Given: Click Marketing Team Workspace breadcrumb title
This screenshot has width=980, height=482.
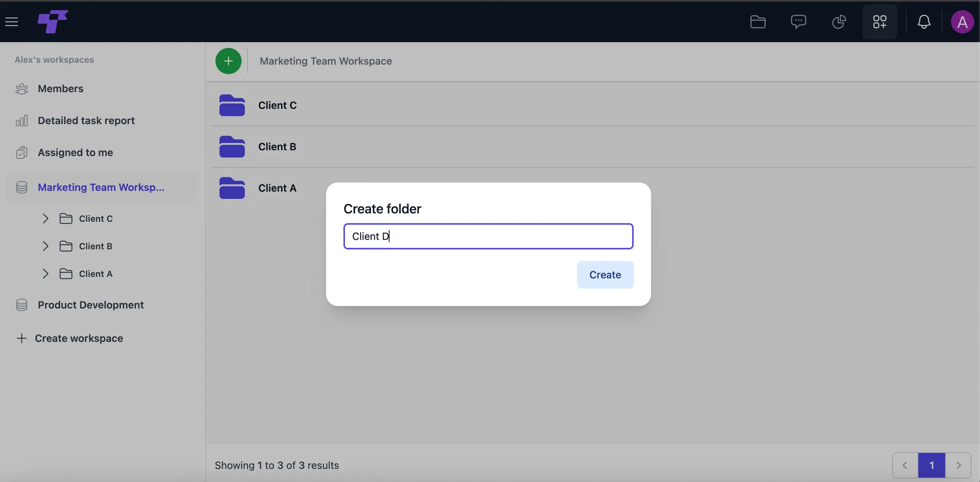Looking at the screenshot, I should 326,61.
